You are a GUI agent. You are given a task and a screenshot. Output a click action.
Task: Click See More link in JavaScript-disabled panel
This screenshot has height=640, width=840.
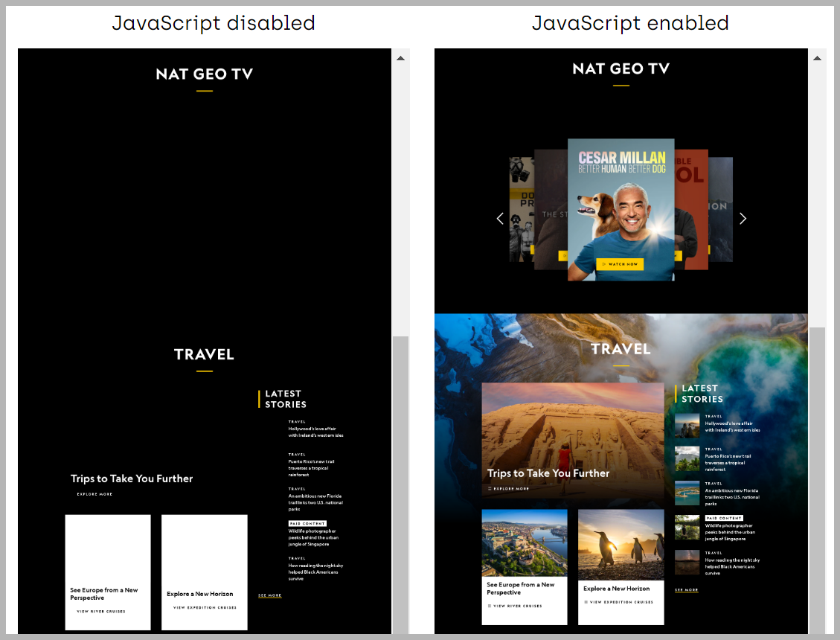point(269,595)
